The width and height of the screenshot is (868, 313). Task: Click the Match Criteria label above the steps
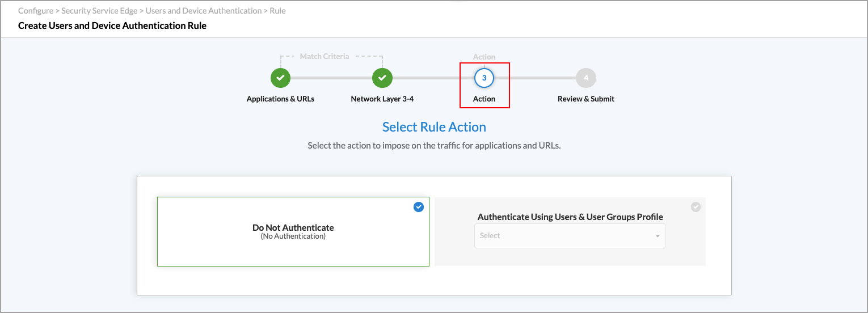click(325, 56)
